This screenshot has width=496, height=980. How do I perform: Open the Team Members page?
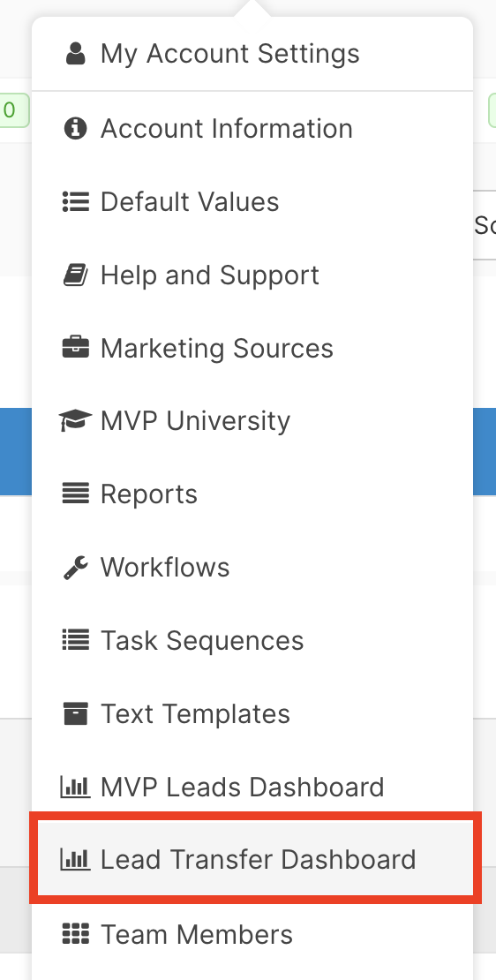252,934
